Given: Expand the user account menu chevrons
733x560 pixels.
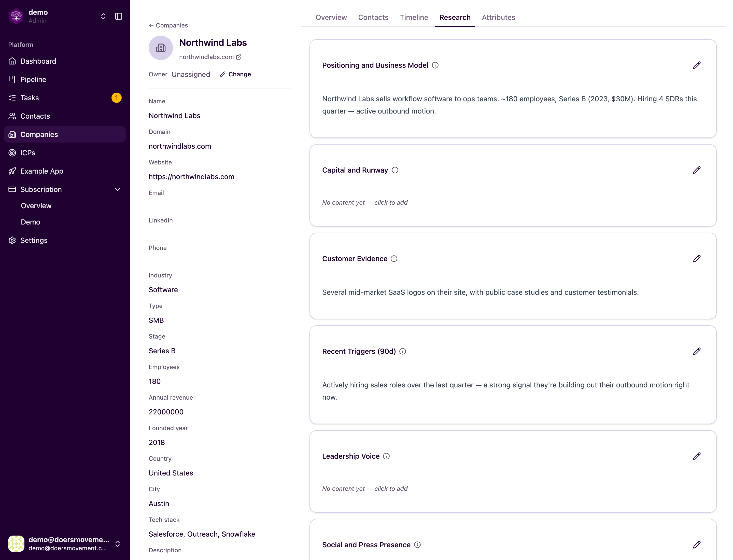Looking at the screenshot, I should [x=117, y=544].
